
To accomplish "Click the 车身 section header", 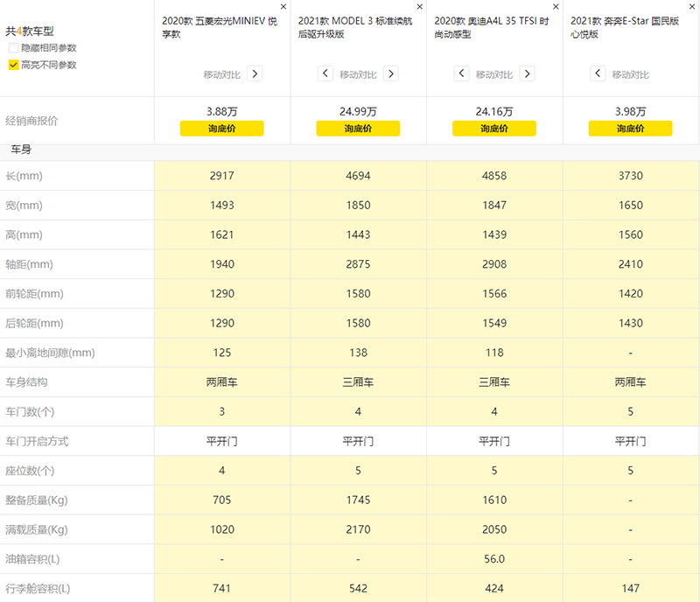I will point(20,150).
